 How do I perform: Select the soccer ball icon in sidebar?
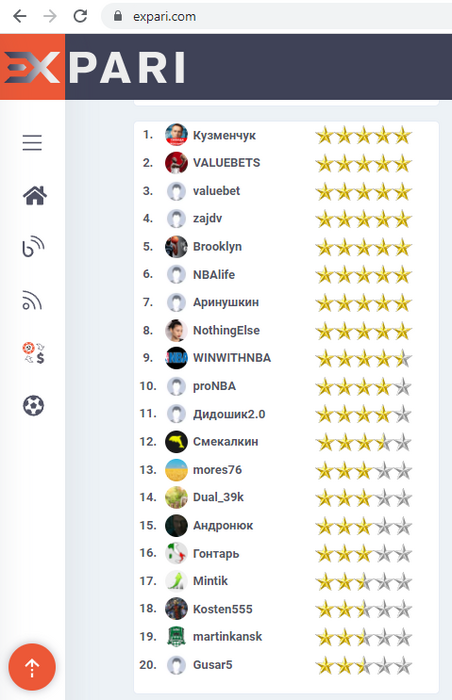(x=33, y=405)
